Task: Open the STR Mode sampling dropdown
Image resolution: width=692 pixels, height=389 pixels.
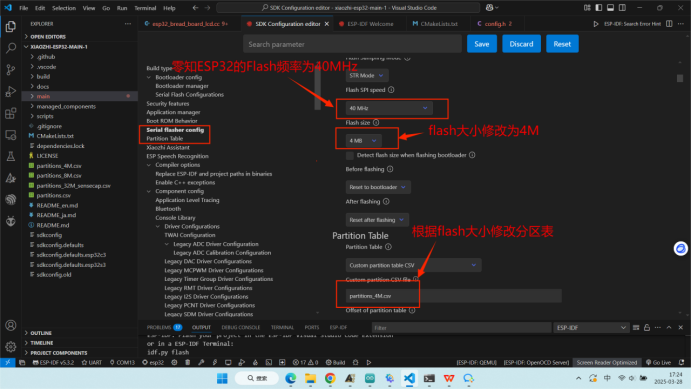Action: (367, 76)
